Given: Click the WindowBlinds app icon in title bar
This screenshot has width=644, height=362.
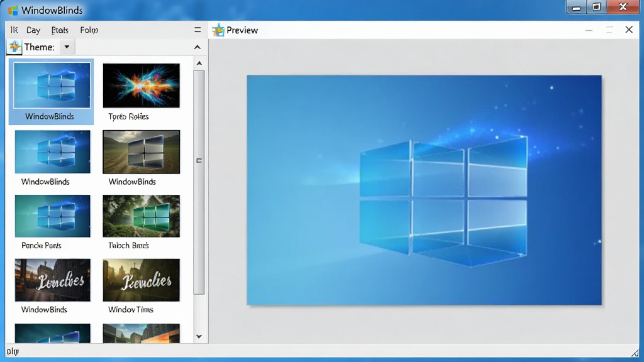Looking at the screenshot, I should pos(13,10).
